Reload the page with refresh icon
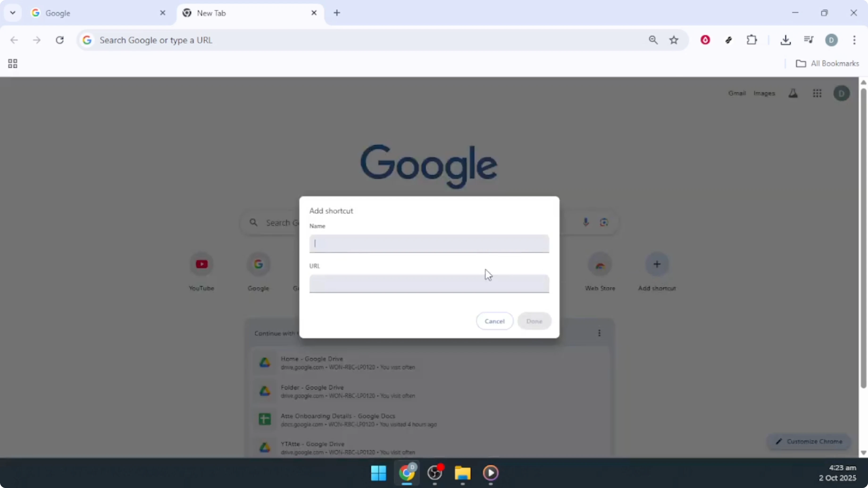This screenshot has width=868, height=488. click(60, 40)
